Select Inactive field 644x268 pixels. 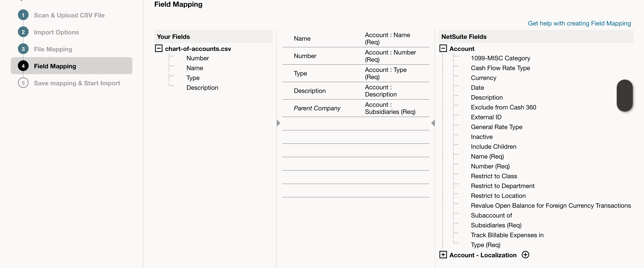pyautogui.click(x=481, y=137)
